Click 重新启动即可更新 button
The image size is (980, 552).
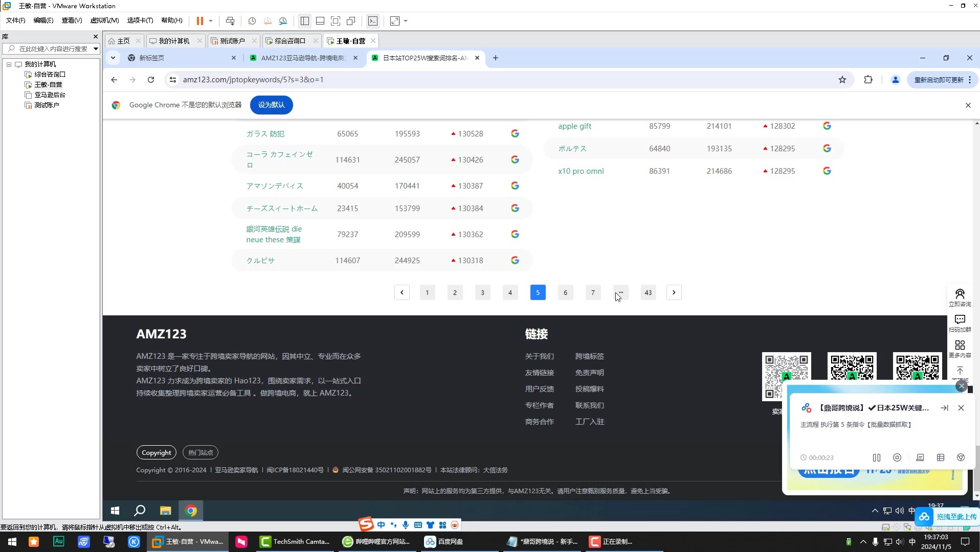pyautogui.click(x=942, y=80)
